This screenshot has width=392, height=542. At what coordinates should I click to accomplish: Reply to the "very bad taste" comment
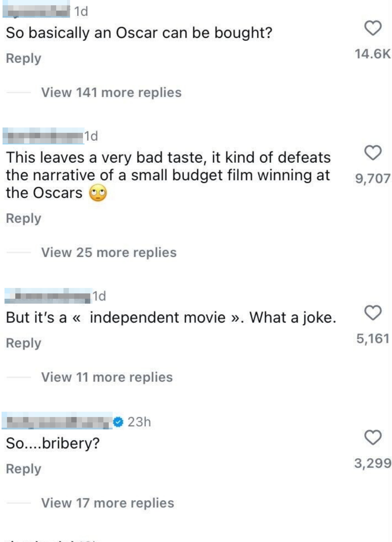coord(24,218)
